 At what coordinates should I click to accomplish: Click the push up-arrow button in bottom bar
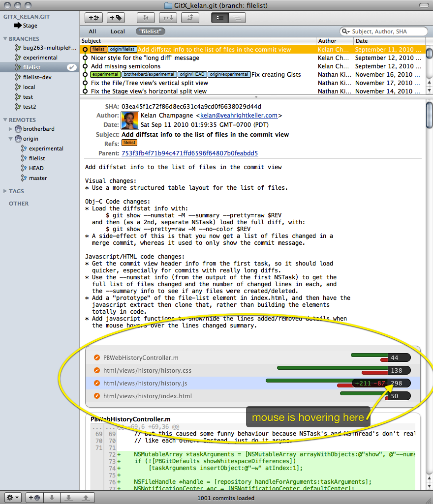point(86,498)
